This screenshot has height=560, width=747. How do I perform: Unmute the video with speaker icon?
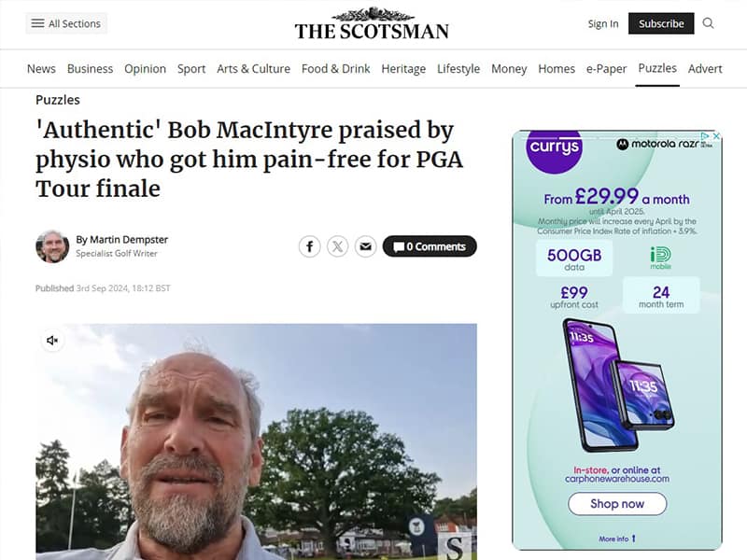pos(52,341)
